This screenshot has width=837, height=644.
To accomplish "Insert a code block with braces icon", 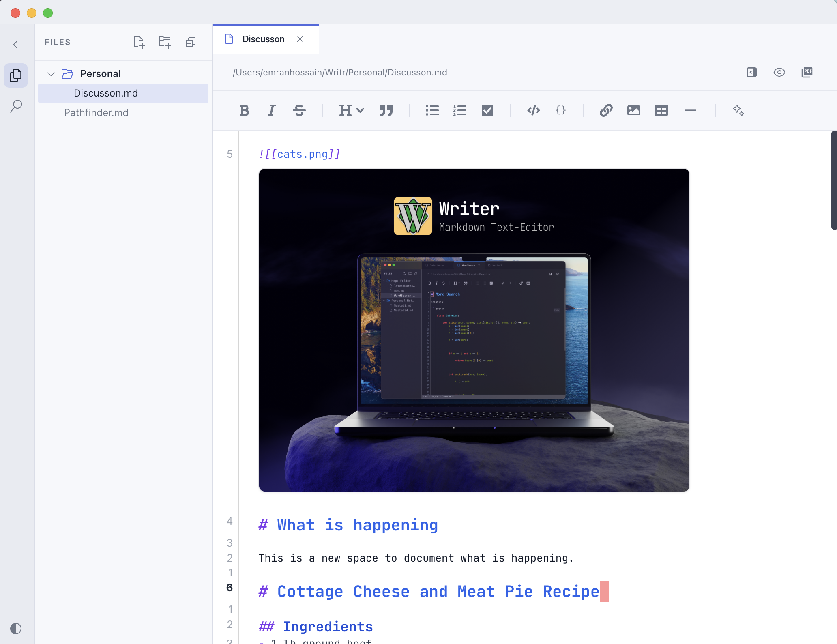I will pos(561,110).
